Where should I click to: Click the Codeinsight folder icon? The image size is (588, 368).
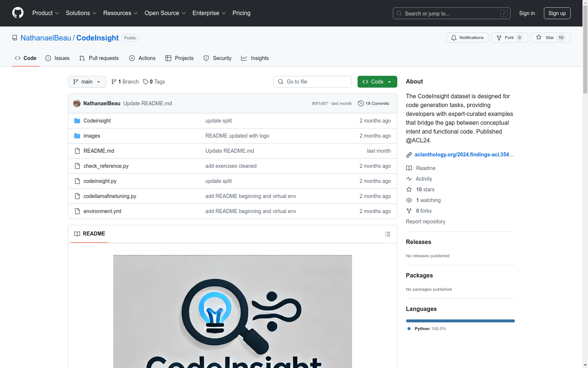point(77,121)
